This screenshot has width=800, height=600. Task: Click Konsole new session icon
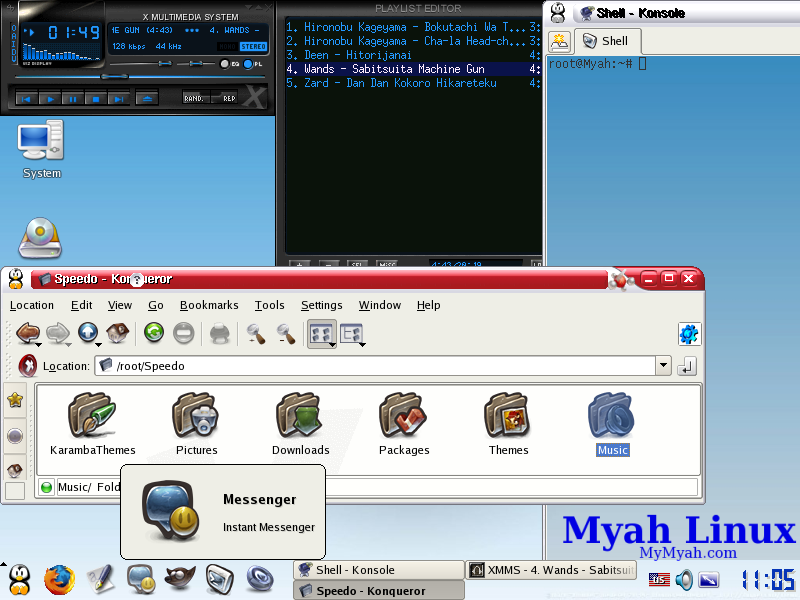click(559, 41)
